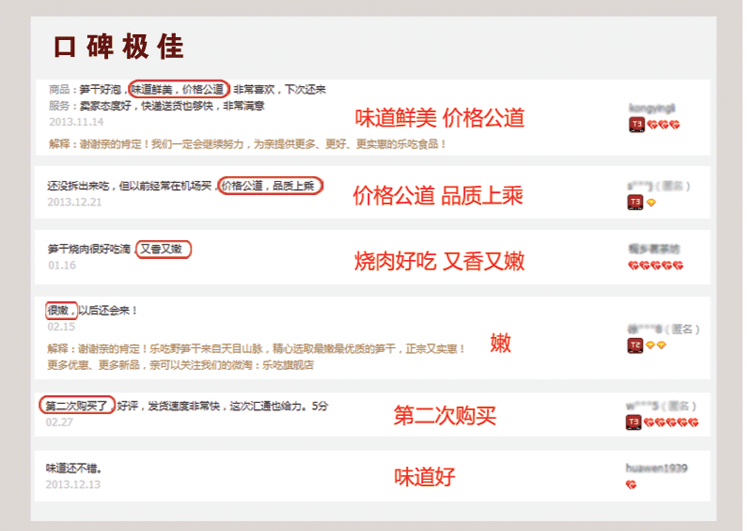Click the red hearts beside kongyingli's badge
This screenshot has width=750, height=531.
[663, 125]
